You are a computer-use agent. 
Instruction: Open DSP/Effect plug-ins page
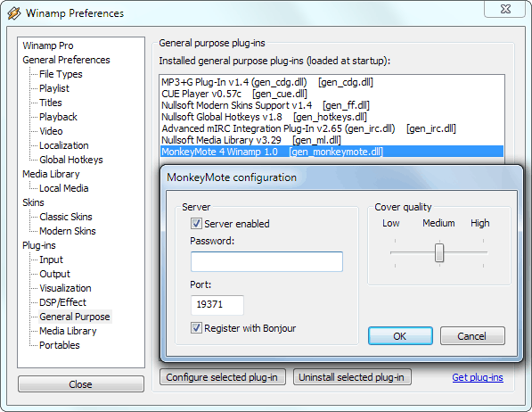click(x=62, y=302)
